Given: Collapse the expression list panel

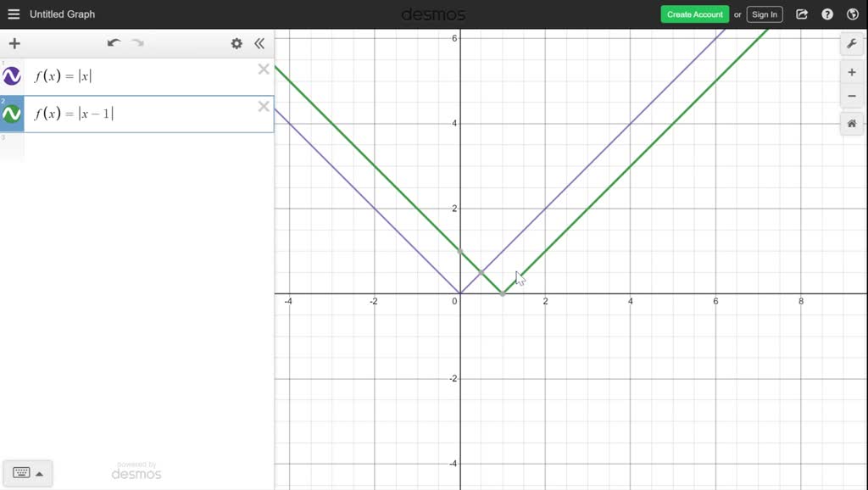Looking at the screenshot, I should 259,43.
